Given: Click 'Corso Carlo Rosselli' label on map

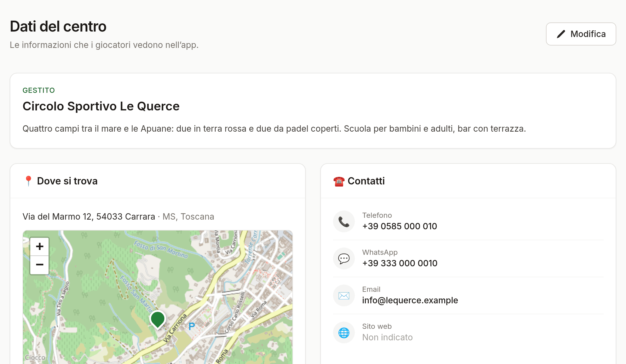Looking at the screenshot, I should pos(234,312).
